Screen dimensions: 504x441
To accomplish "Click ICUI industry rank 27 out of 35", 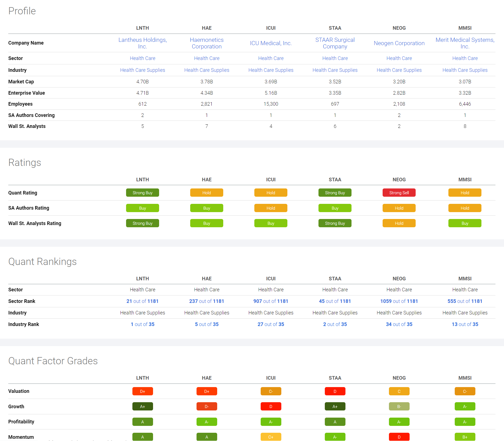I will tap(271, 324).
